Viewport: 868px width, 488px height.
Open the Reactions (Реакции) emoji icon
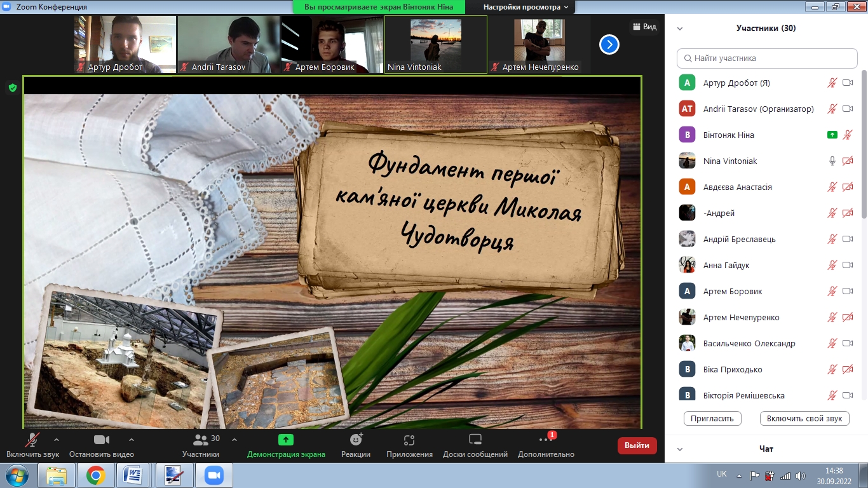tap(356, 440)
